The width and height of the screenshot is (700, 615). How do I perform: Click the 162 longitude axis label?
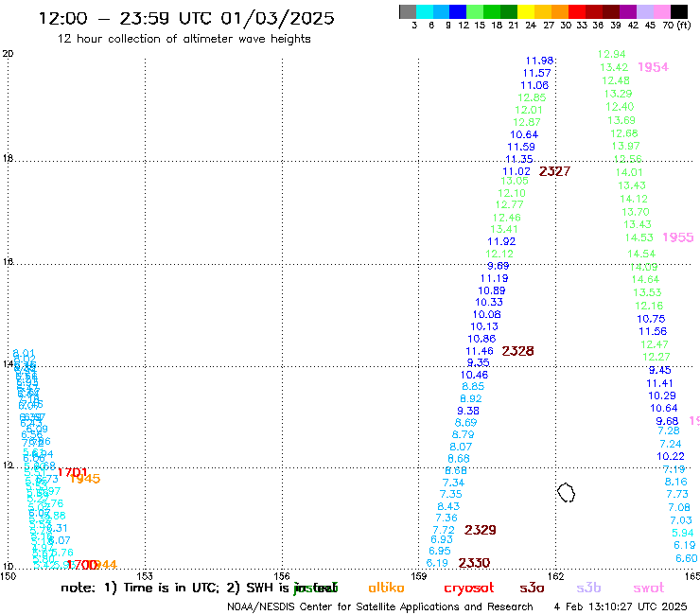555,576
